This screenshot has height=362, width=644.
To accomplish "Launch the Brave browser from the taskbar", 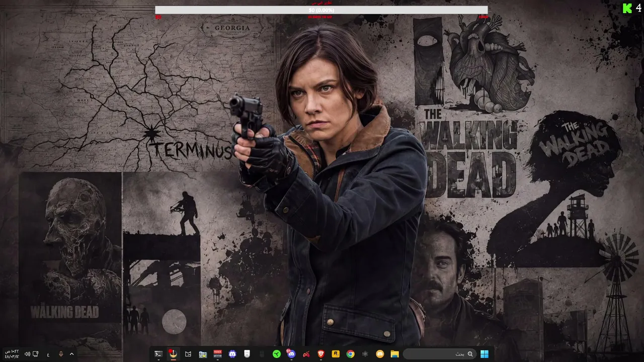I will [x=321, y=354].
